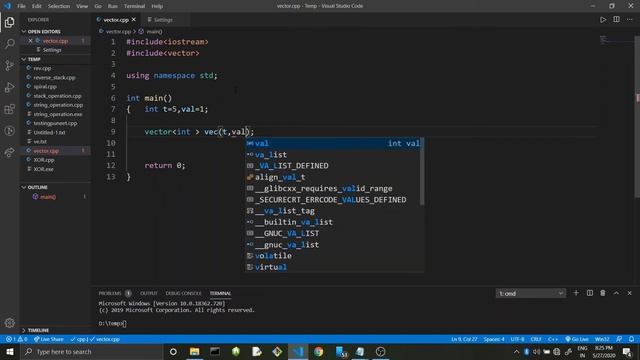
Task: Select the va_list suggestion
Action: pyautogui.click(x=333, y=155)
